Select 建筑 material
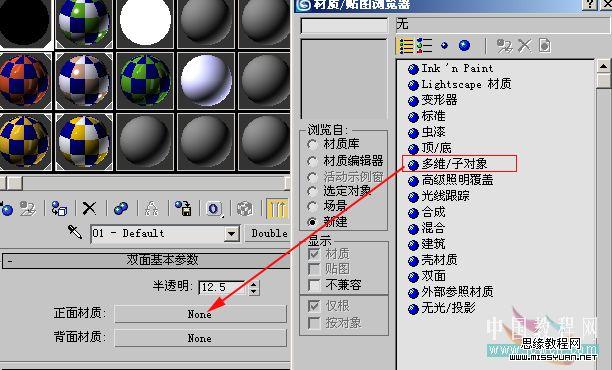 click(426, 244)
